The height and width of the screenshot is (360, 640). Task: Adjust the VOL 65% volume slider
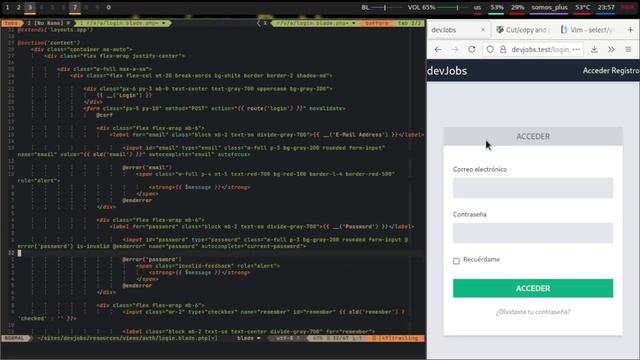click(x=453, y=7)
